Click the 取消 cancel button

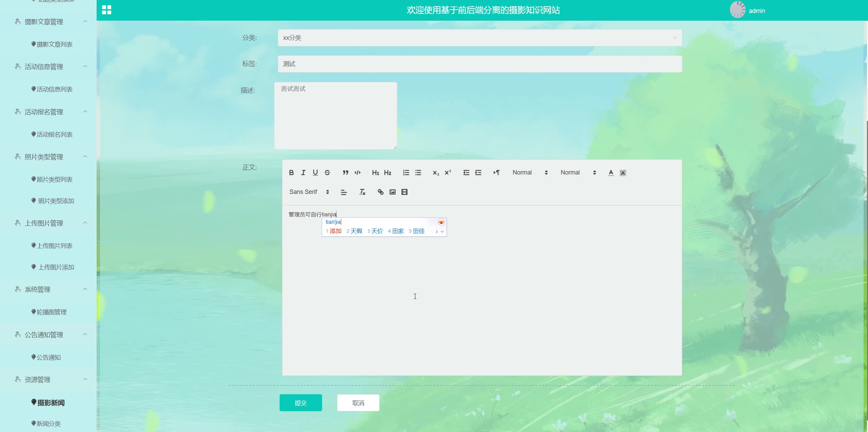coord(358,403)
